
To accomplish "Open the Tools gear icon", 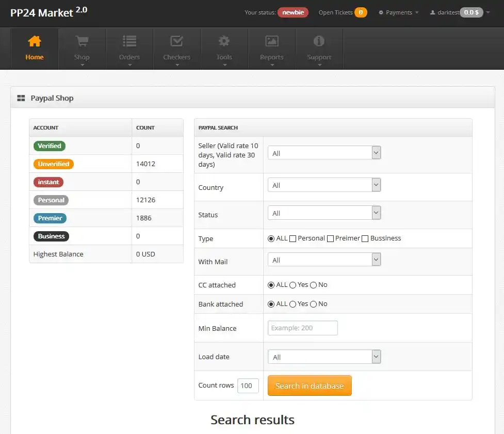I will tap(224, 41).
